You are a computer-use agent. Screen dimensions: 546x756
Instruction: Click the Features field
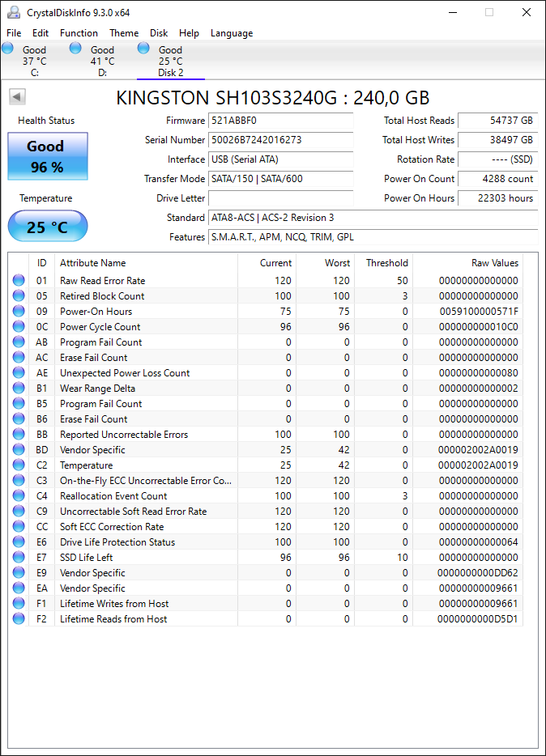(x=373, y=236)
